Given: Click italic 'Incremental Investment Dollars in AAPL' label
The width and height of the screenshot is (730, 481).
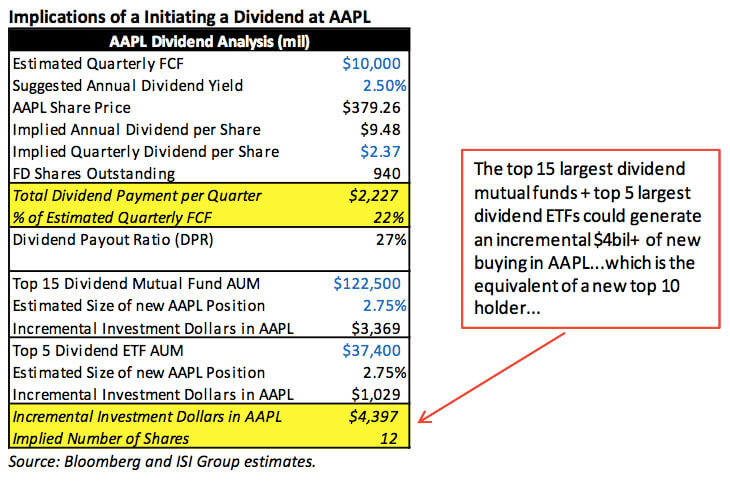Looking at the screenshot, I should click(147, 417).
